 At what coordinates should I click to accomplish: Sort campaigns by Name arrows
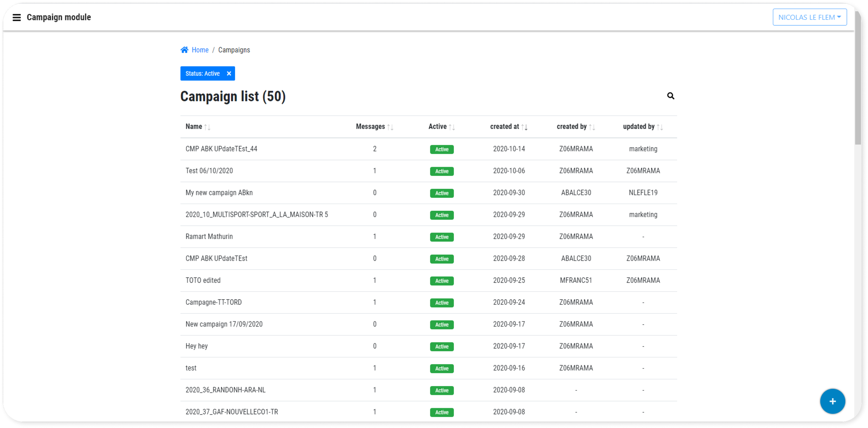207,127
